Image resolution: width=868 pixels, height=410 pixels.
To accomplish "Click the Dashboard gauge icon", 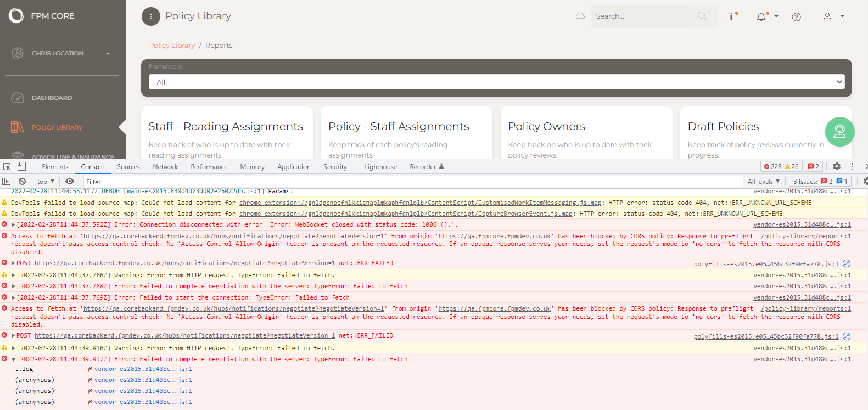I will [18, 98].
